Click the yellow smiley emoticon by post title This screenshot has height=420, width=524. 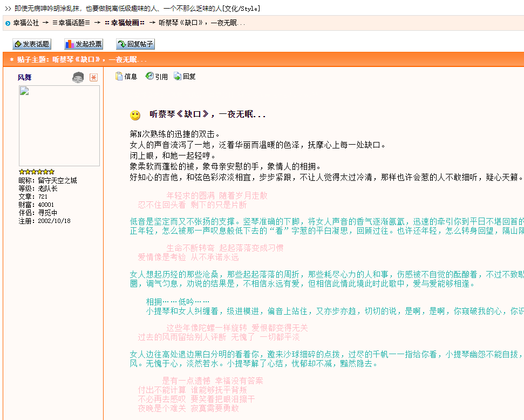click(x=135, y=115)
